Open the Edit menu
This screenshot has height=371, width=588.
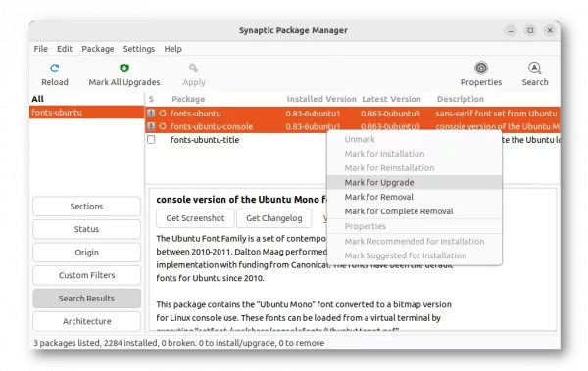tap(65, 49)
